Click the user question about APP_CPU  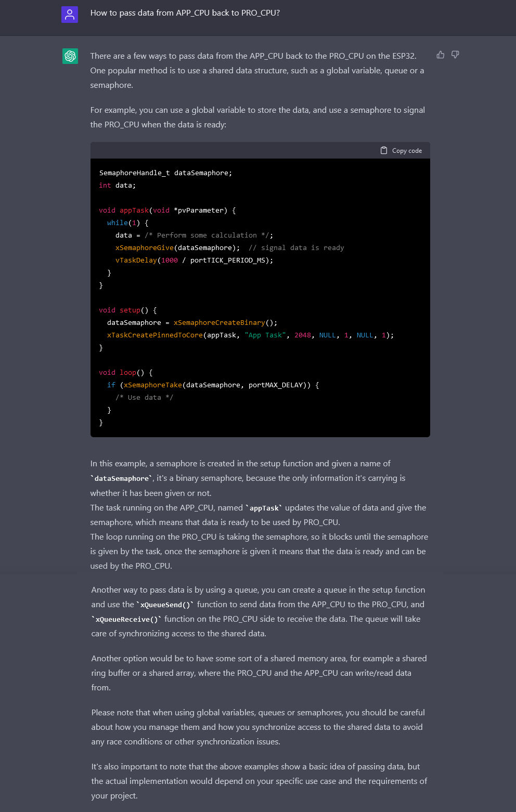185,13
